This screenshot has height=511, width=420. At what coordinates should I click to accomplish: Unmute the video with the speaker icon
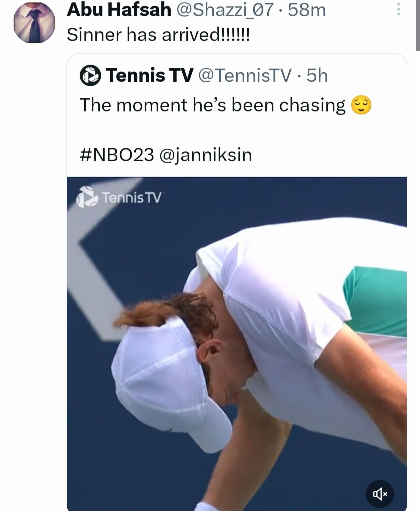pyautogui.click(x=380, y=494)
